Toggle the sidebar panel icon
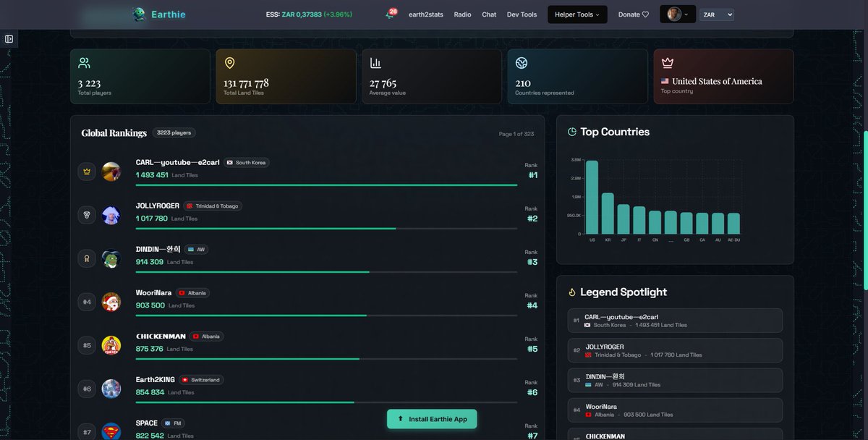The image size is (868, 440). point(9,38)
